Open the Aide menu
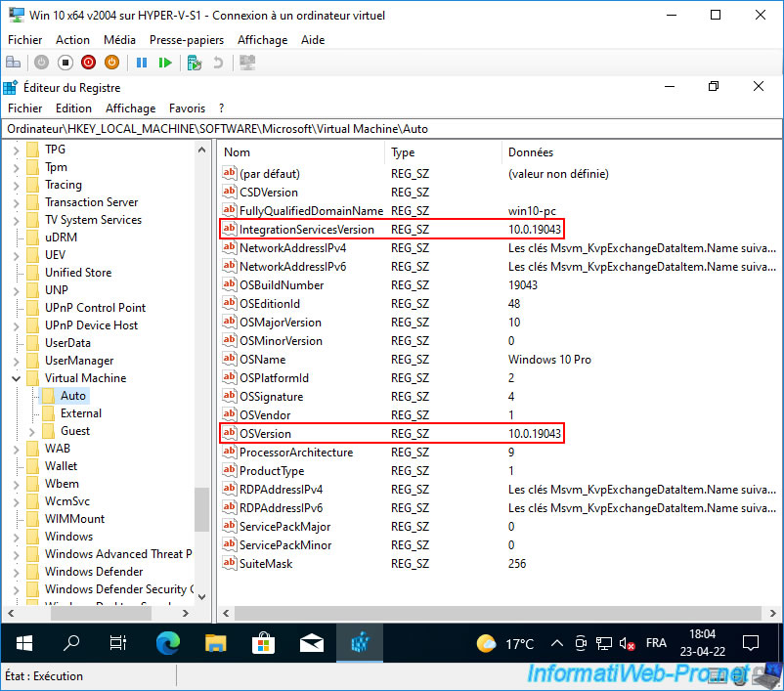The height and width of the screenshot is (691, 784). click(x=313, y=40)
